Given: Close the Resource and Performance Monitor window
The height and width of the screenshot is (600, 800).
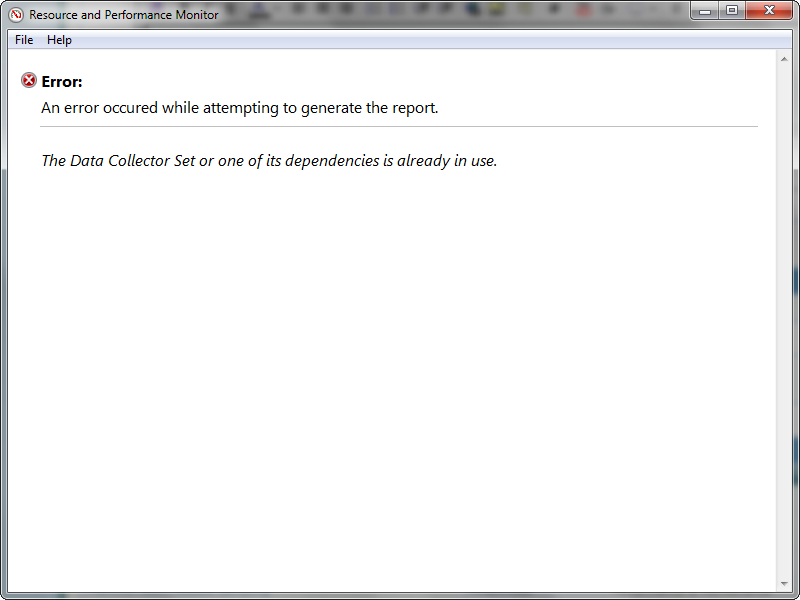Looking at the screenshot, I should coord(769,11).
